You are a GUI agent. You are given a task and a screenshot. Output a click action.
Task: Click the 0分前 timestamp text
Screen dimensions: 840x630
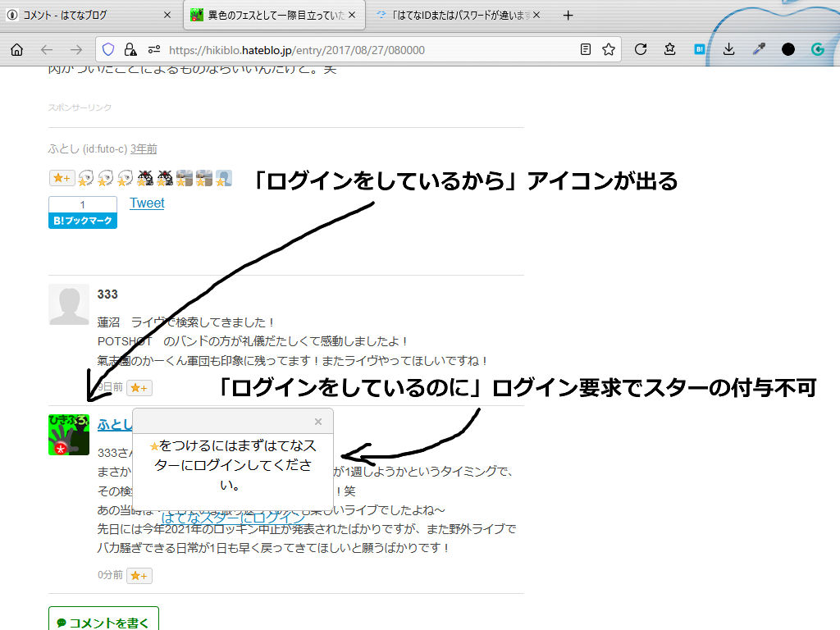[x=110, y=575]
